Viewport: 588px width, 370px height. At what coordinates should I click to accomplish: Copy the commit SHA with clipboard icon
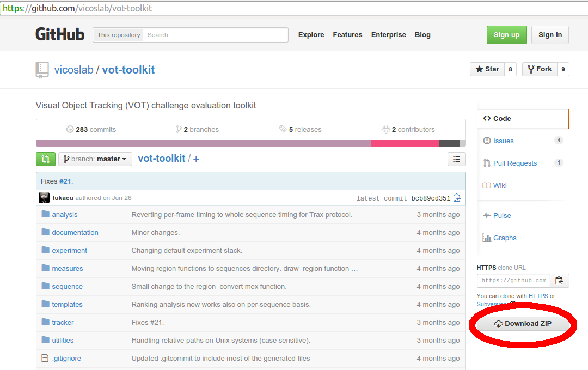(457, 198)
